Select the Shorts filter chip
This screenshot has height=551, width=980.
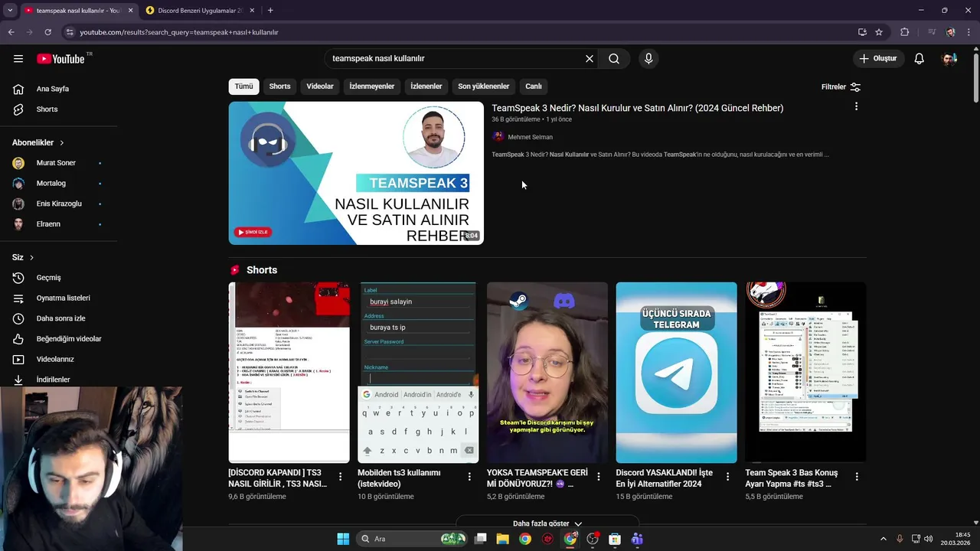pyautogui.click(x=279, y=86)
